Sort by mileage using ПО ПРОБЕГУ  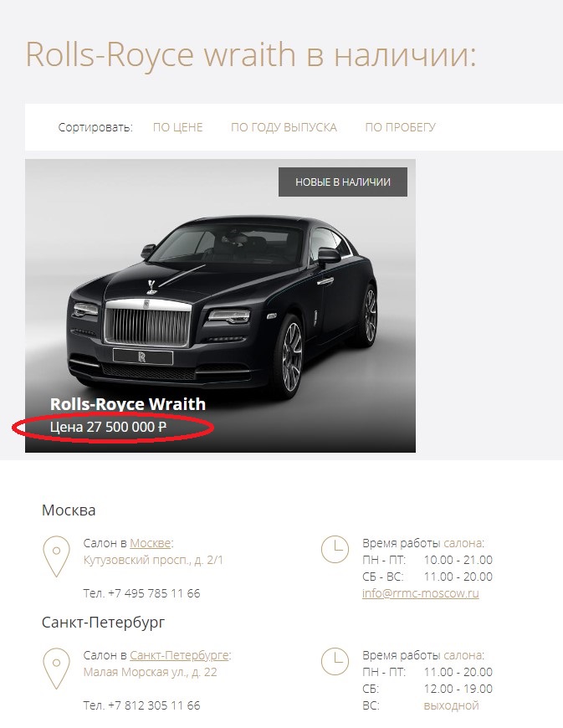400,127
